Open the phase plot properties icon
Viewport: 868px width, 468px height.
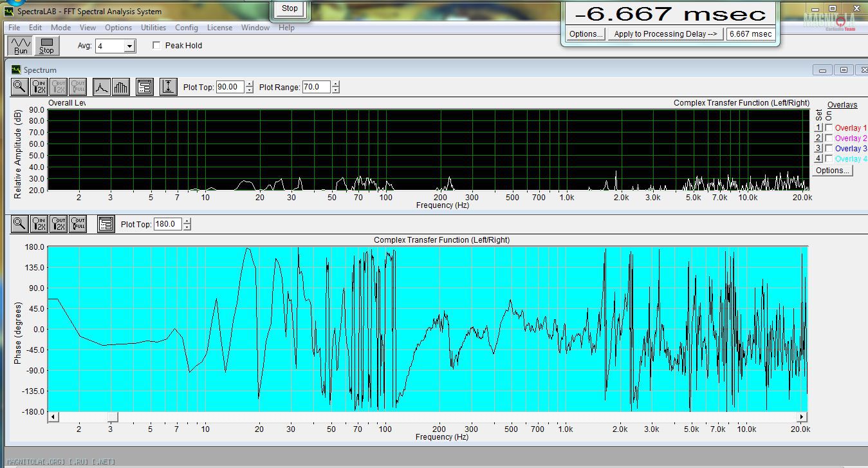click(x=106, y=224)
